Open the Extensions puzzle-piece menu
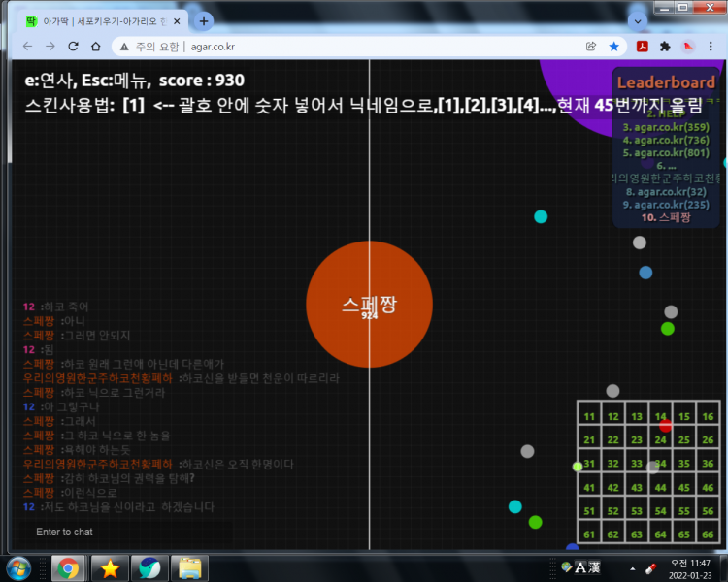Image resolution: width=728 pixels, height=582 pixels. pyautogui.click(x=665, y=47)
